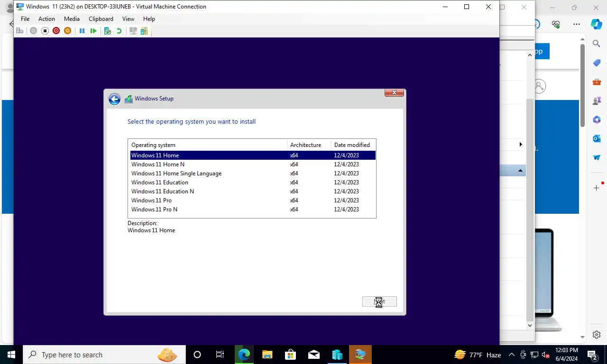Image resolution: width=607 pixels, height=364 pixels.
Task: Select Windows 11 Home Single Language
Action: pos(253,173)
